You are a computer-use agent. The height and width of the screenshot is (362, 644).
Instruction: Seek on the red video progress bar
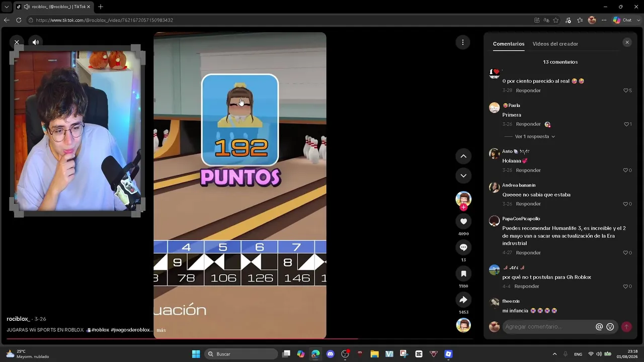click(x=239, y=338)
